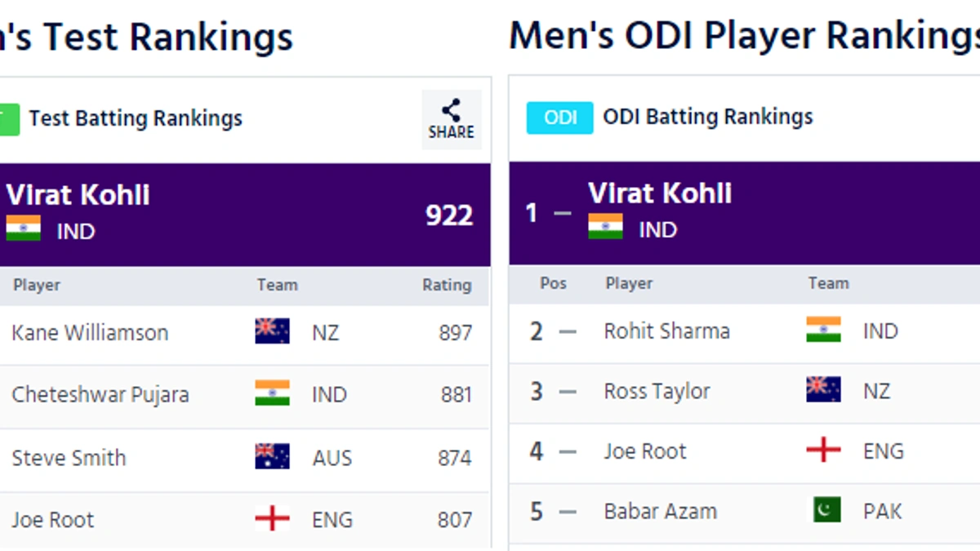Click Pakistan flag in Babar Azam row
Screen dimensions: 980x551
[826, 510]
